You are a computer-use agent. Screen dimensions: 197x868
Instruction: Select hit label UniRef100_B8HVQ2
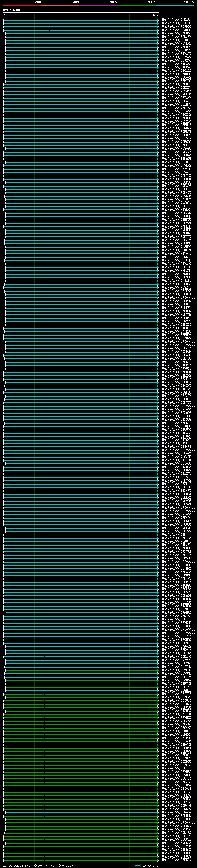click(x=176, y=81)
